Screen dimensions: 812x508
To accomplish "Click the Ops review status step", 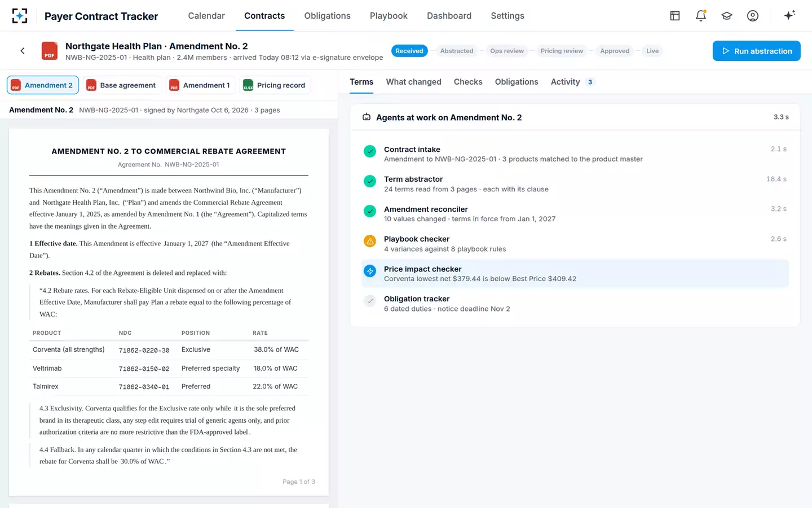I will click(x=507, y=51).
